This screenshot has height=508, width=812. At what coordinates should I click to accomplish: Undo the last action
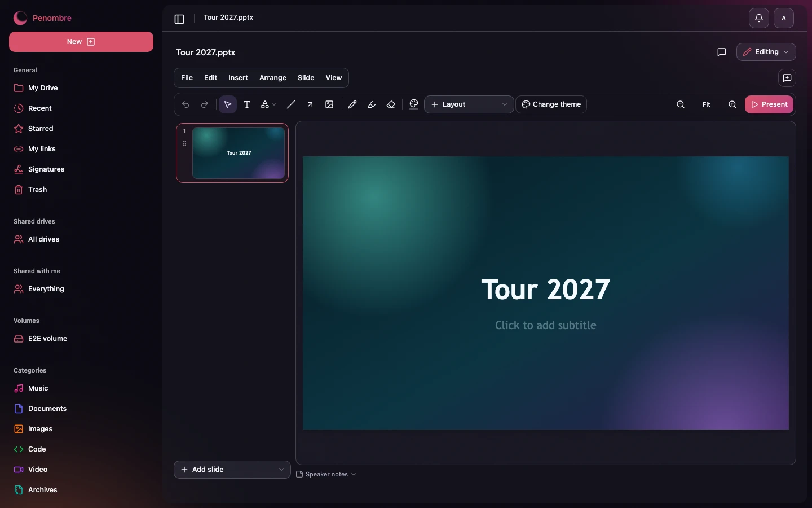click(x=186, y=104)
